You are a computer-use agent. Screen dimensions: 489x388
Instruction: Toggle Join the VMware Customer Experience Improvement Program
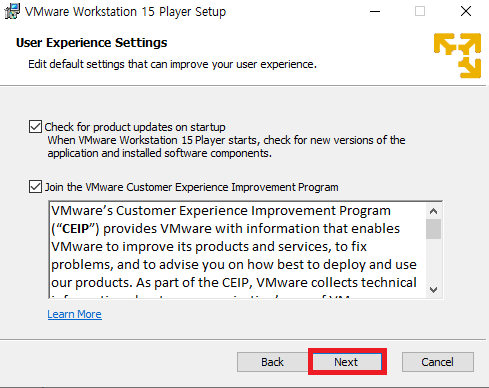[x=35, y=187]
